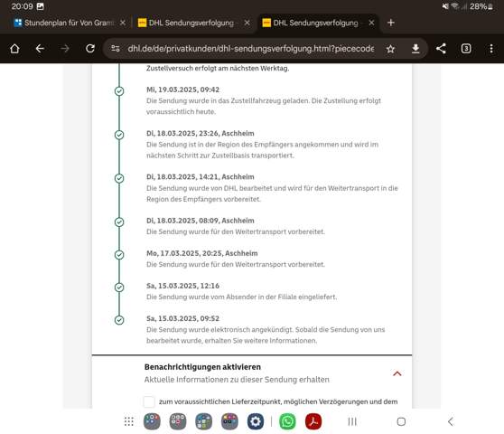The width and height of the screenshot is (504, 434).
Task: Share the page via share icon
Action: pos(441,49)
